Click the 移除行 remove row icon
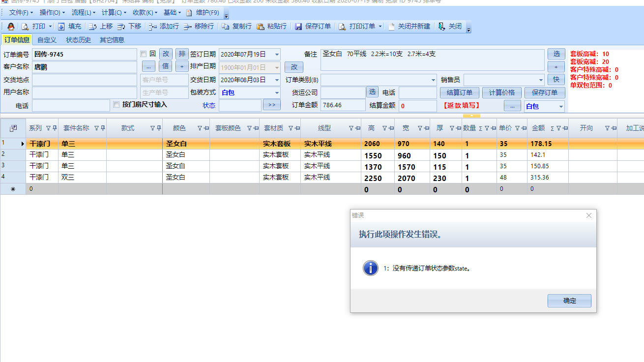 click(187, 27)
